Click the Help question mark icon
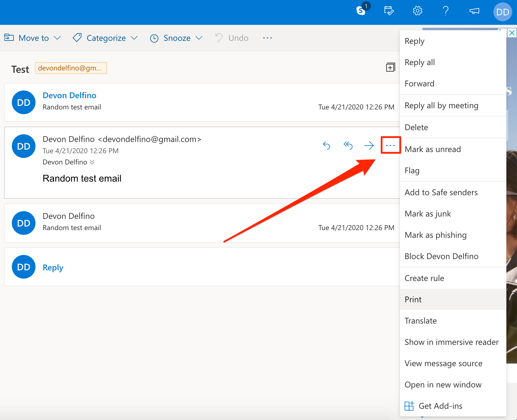 tap(446, 11)
